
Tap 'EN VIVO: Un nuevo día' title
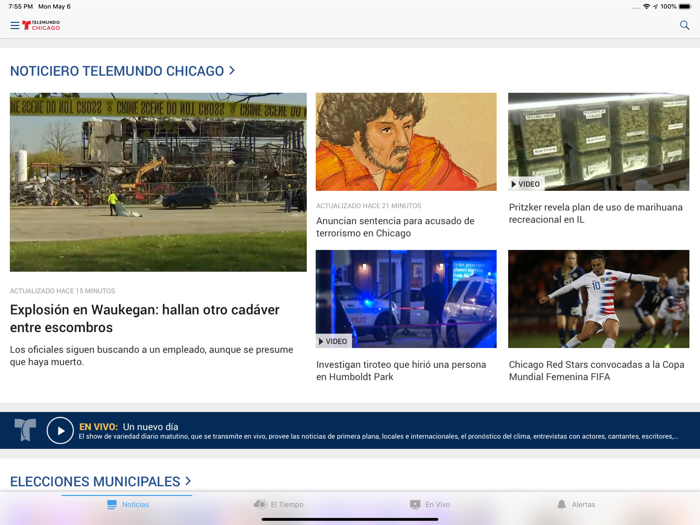[129, 426]
